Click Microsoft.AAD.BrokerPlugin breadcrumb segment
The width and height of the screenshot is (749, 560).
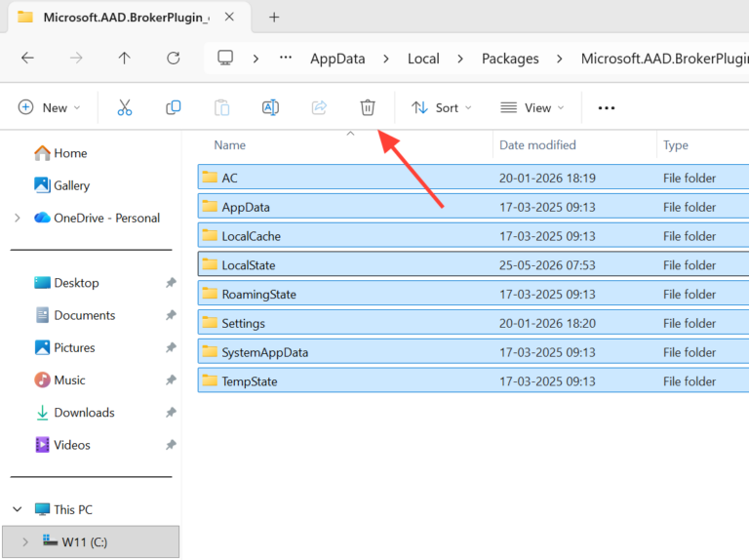tap(664, 59)
